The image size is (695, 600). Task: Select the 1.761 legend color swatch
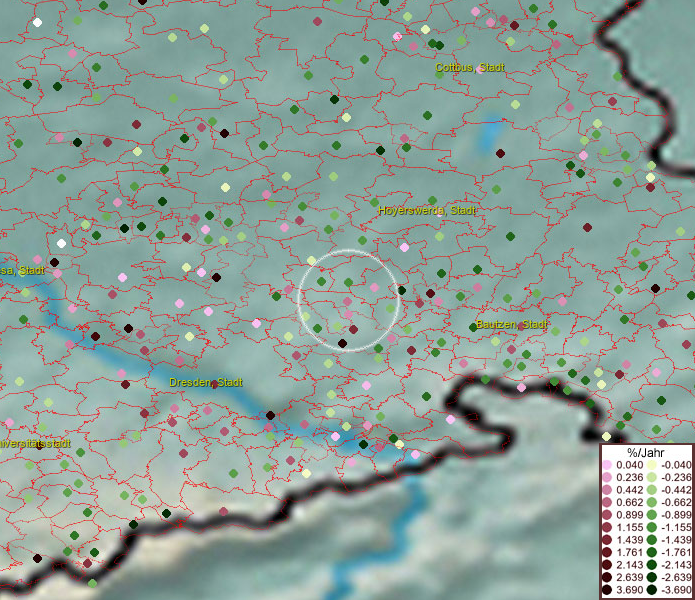pyautogui.click(x=607, y=553)
